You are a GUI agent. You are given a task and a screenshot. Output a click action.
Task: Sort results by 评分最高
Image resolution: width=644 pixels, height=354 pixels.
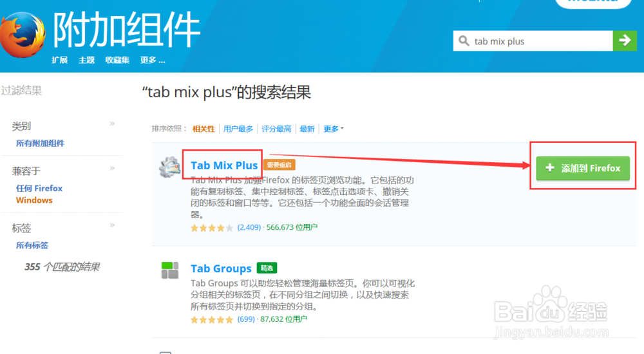click(276, 129)
